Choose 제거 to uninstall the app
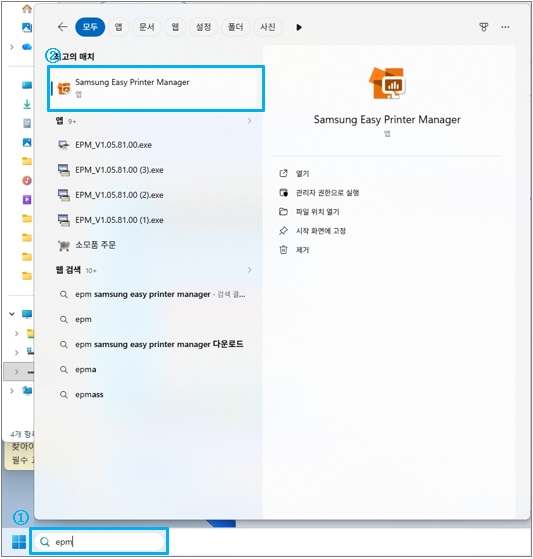 click(x=302, y=250)
